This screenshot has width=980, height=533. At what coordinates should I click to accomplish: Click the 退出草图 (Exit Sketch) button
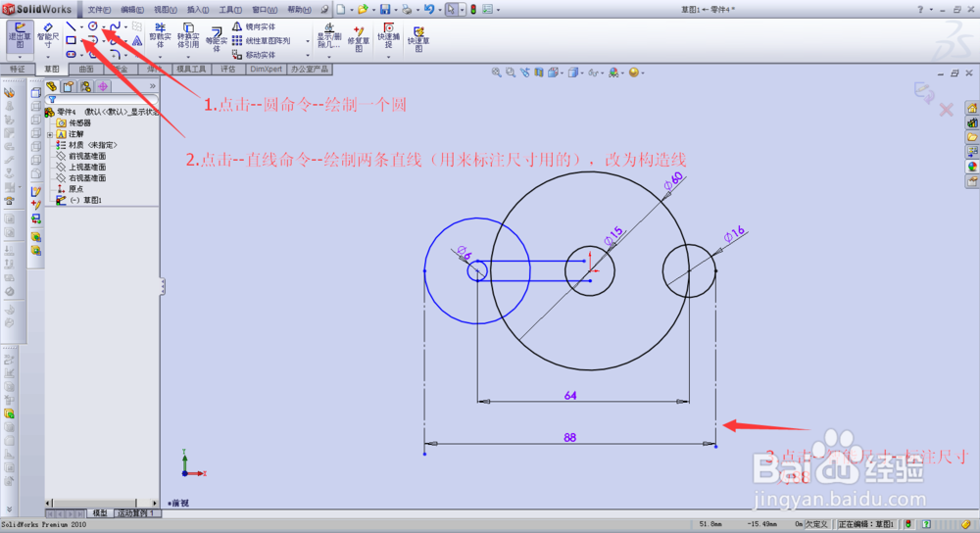[x=20, y=36]
